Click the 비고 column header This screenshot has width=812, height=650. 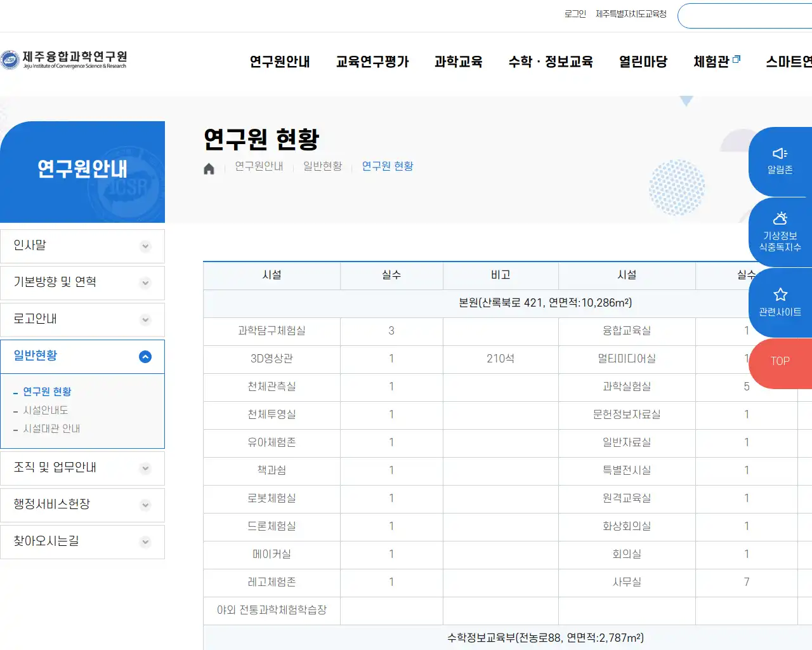501,275
